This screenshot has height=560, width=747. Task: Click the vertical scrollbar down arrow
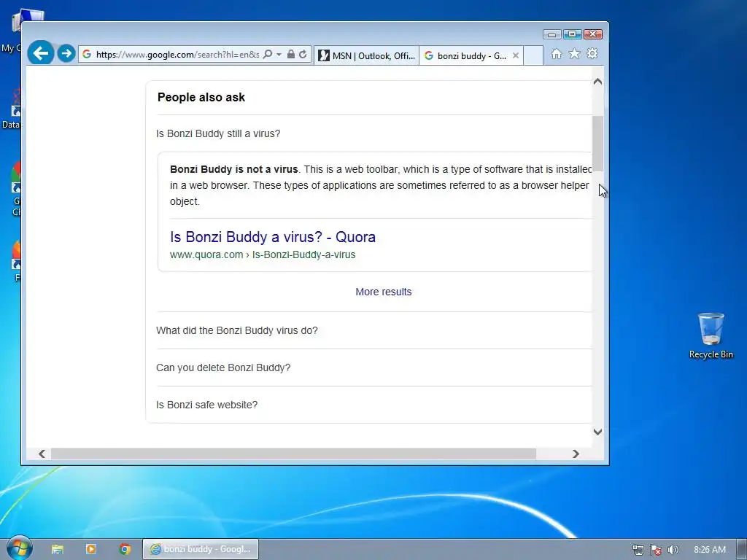click(597, 432)
